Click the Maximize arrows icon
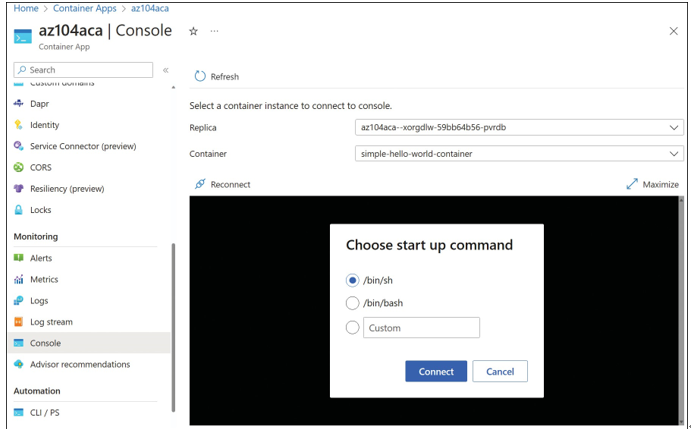 632,184
